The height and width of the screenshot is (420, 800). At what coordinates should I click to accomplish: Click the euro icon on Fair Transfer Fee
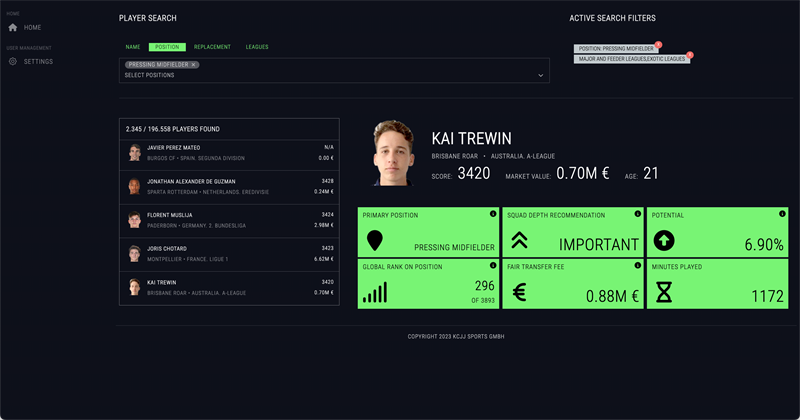[519, 294]
